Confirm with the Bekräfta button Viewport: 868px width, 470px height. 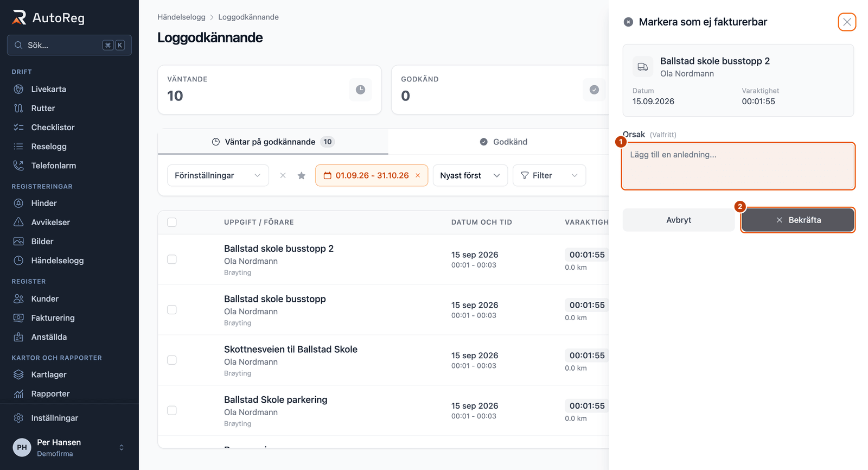pos(798,220)
